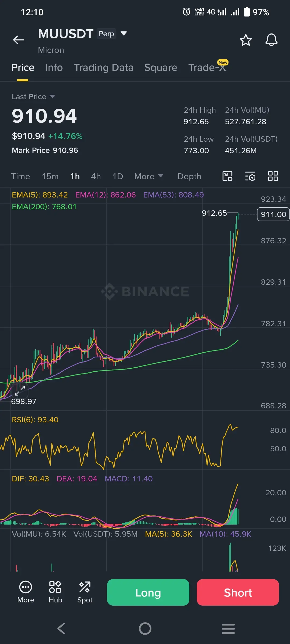
Task: Open the Depth chart view
Action: tap(189, 176)
